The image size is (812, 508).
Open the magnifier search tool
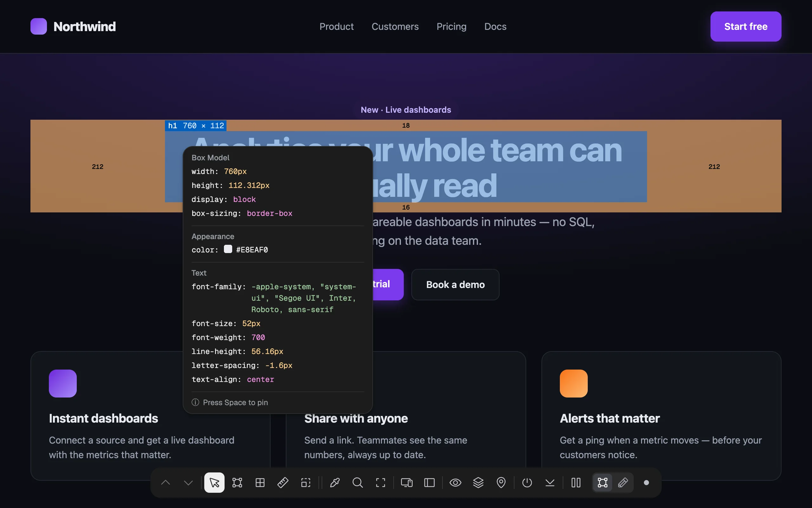(358, 483)
